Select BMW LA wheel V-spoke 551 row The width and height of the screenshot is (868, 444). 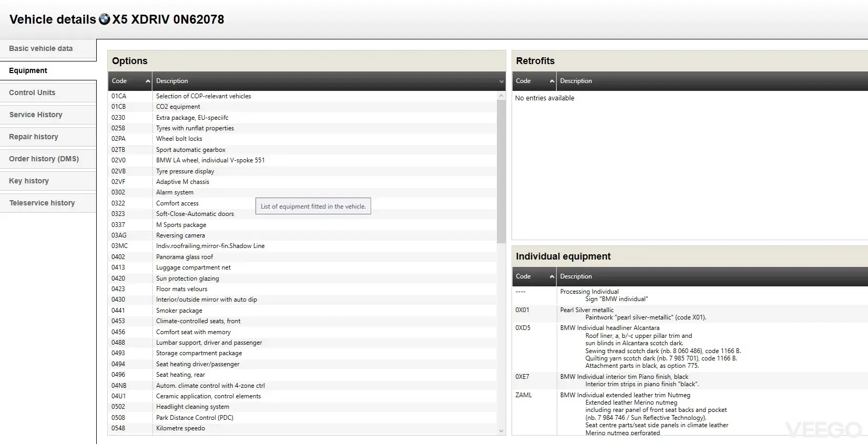pyautogui.click(x=302, y=160)
